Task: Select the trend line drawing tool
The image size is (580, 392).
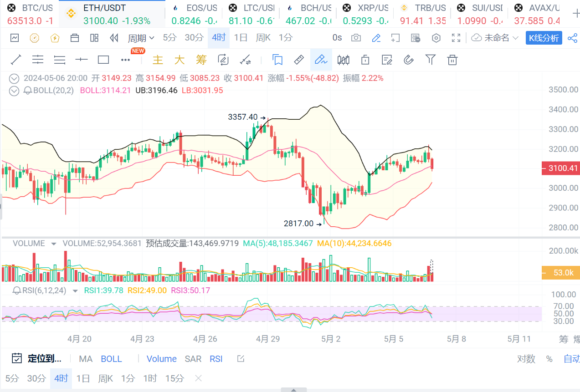Action: point(16,60)
